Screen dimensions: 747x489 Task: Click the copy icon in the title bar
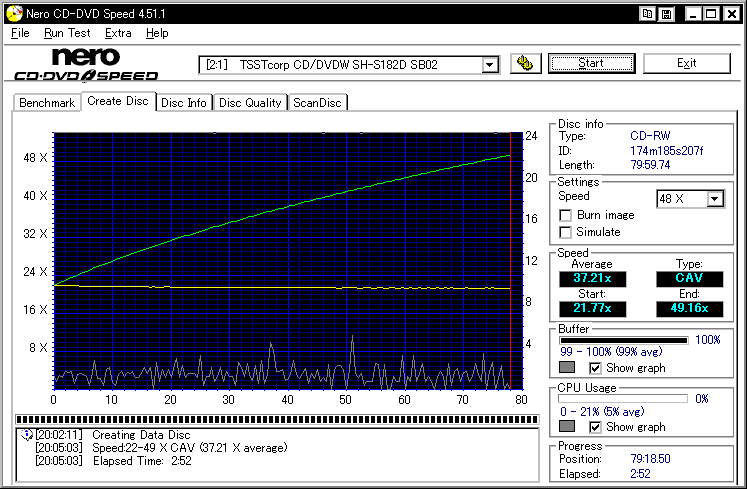coord(649,14)
